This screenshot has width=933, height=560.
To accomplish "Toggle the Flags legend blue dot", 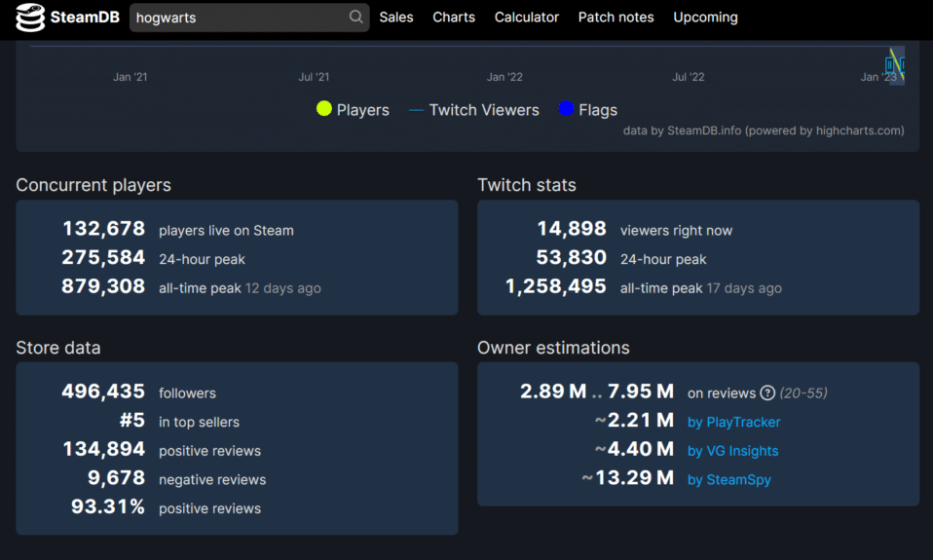I will click(x=566, y=108).
